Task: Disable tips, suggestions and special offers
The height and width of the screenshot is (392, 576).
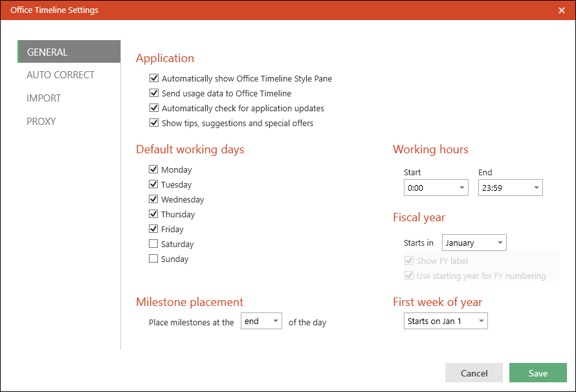Action: (x=154, y=123)
